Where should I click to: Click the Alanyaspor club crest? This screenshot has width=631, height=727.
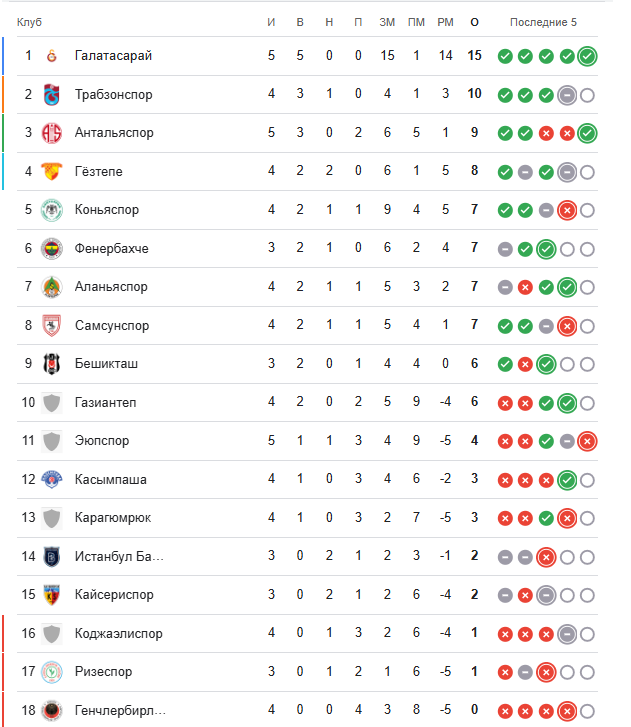pos(52,287)
